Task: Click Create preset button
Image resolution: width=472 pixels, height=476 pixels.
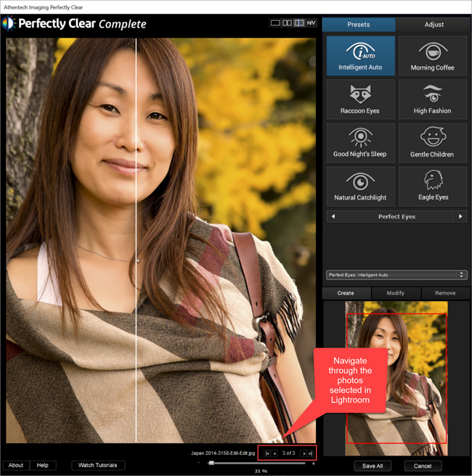Action: (x=346, y=293)
